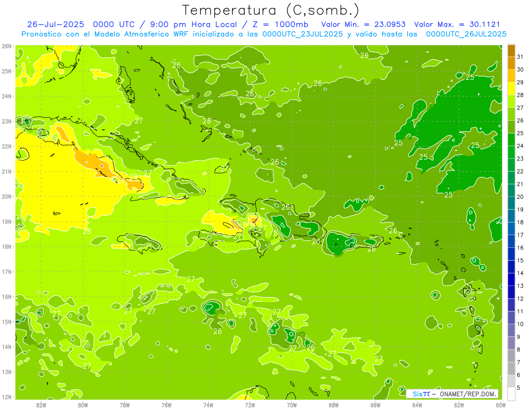
Task: Pick the gray swatch between 6 and 7
Action: click(x=511, y=368)
